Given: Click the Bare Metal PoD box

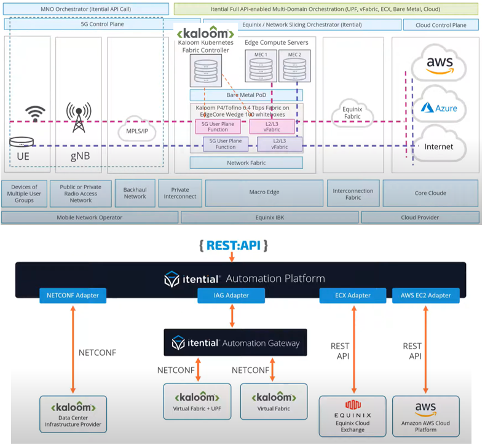Looking at the screenshot, I should (246, 95).
